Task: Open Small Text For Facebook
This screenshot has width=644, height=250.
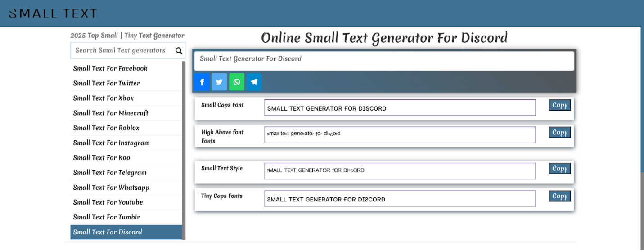Action: coord(126,68)
